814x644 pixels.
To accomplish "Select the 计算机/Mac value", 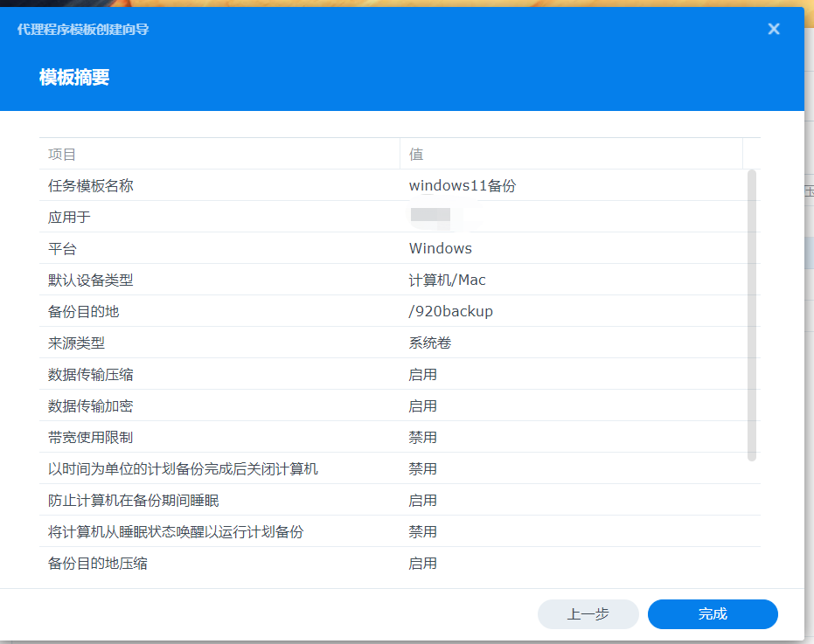I will [x=447, y=280].
